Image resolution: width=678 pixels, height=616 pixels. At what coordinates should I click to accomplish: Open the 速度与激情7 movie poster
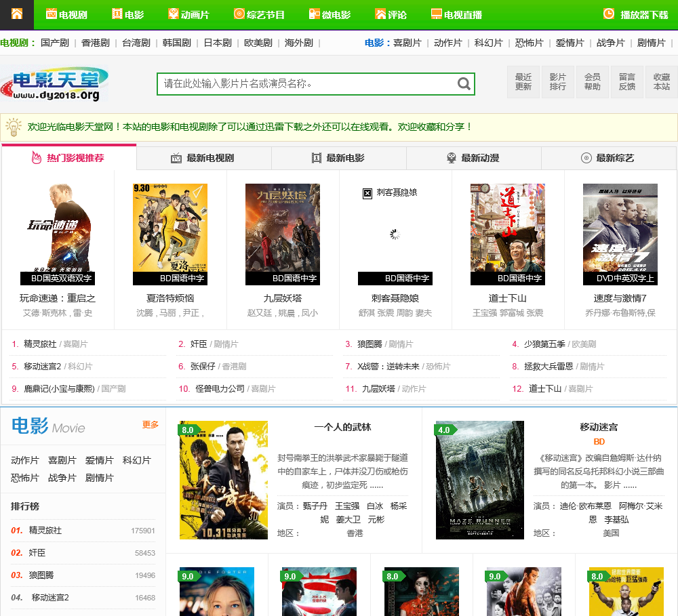(620, 234)
